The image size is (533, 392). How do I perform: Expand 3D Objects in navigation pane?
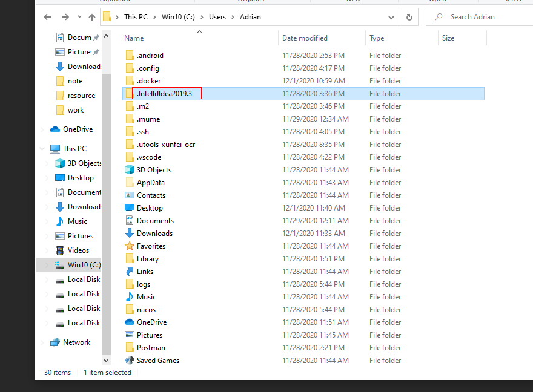[47, 163]
